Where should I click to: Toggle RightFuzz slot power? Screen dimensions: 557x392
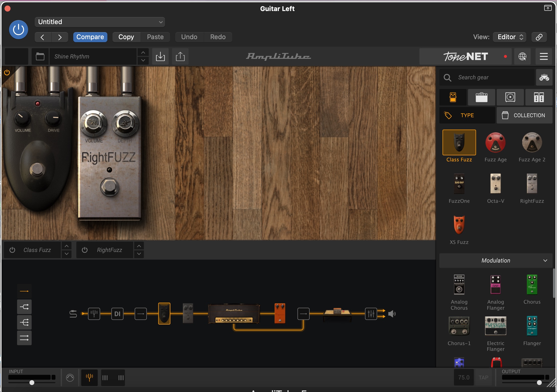point(85,250)
